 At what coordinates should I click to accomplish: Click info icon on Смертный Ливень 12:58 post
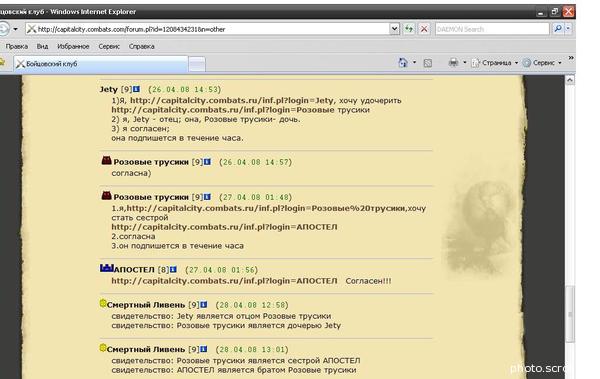click(204, 304)
